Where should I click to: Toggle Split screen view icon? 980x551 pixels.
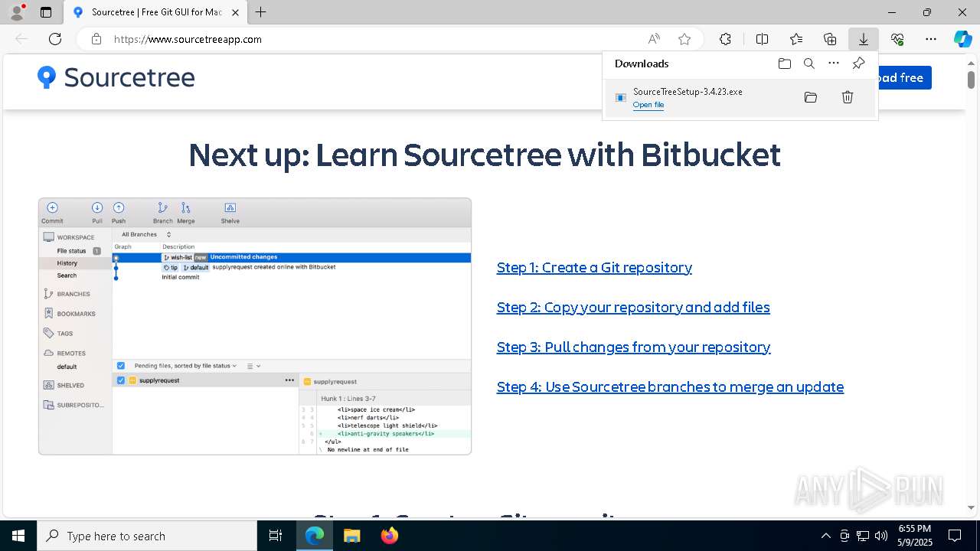point(762,39)
